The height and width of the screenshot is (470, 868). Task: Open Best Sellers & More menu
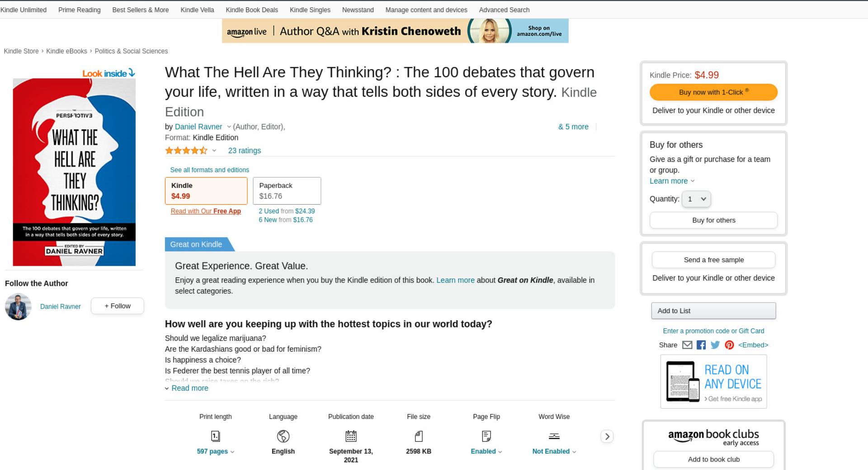(x=141, y=10)
